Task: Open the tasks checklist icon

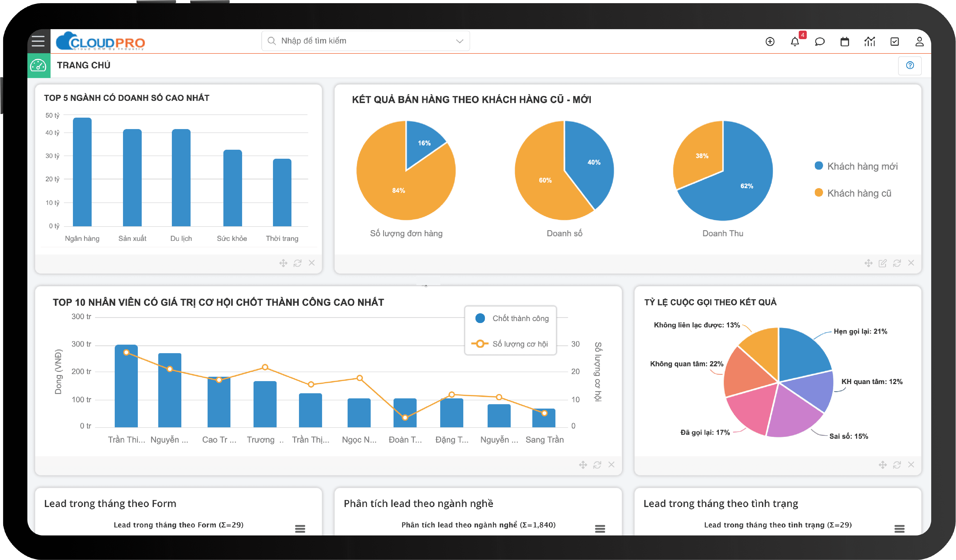Action: tap(895, 41)
